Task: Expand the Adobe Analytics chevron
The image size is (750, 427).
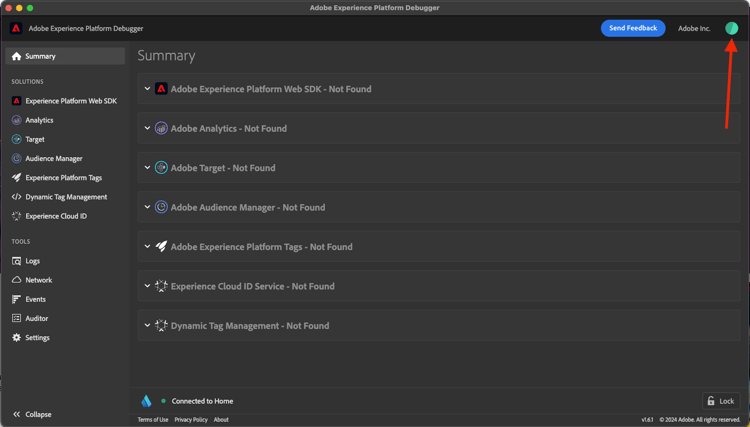Action: tap(147, 128)
